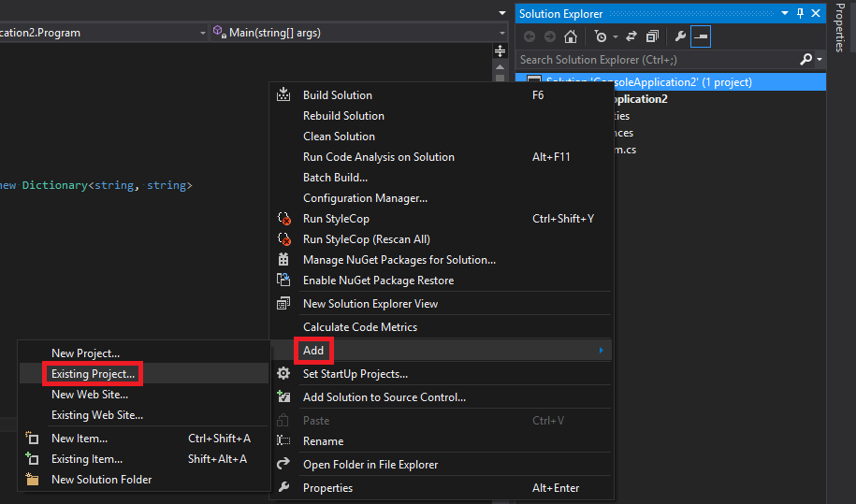Click the Home icon in Solution Explorer

tap(571, 36)
